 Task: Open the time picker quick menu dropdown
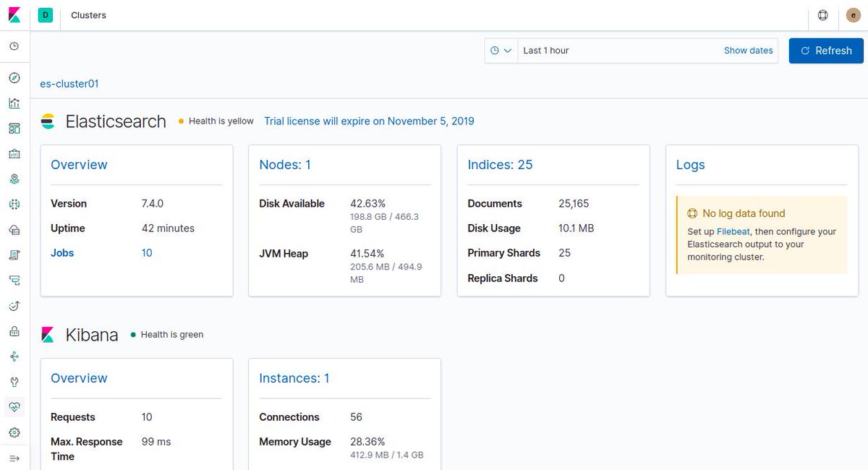[501, 51]
